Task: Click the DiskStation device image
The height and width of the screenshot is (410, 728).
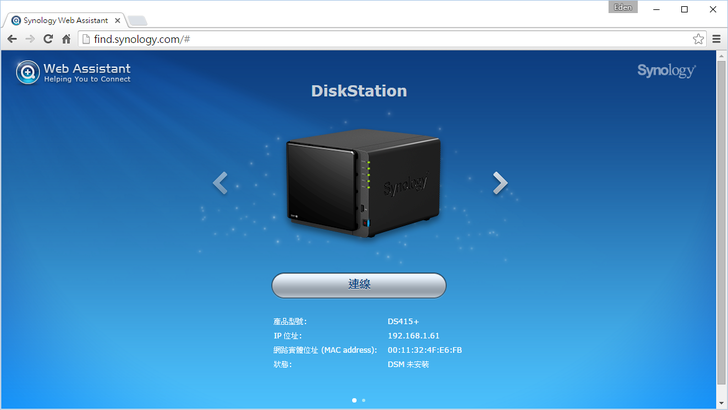Action: [363, 183]
